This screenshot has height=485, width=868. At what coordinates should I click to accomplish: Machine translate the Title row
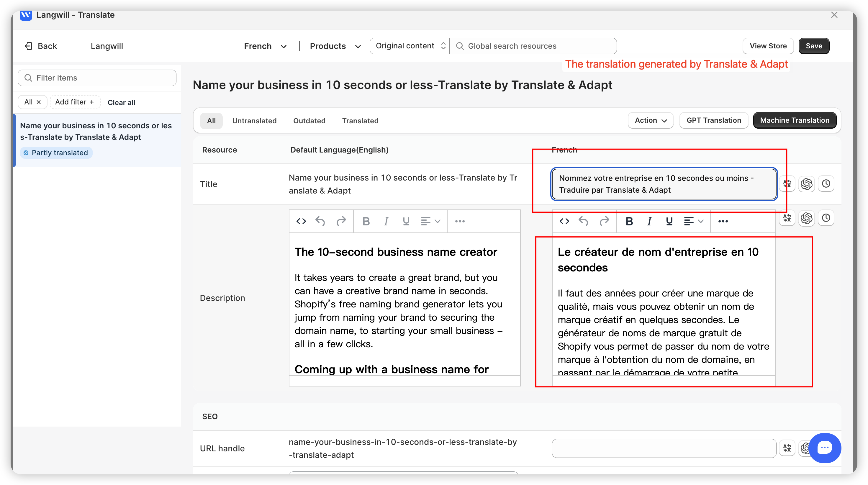click(787, 184)
